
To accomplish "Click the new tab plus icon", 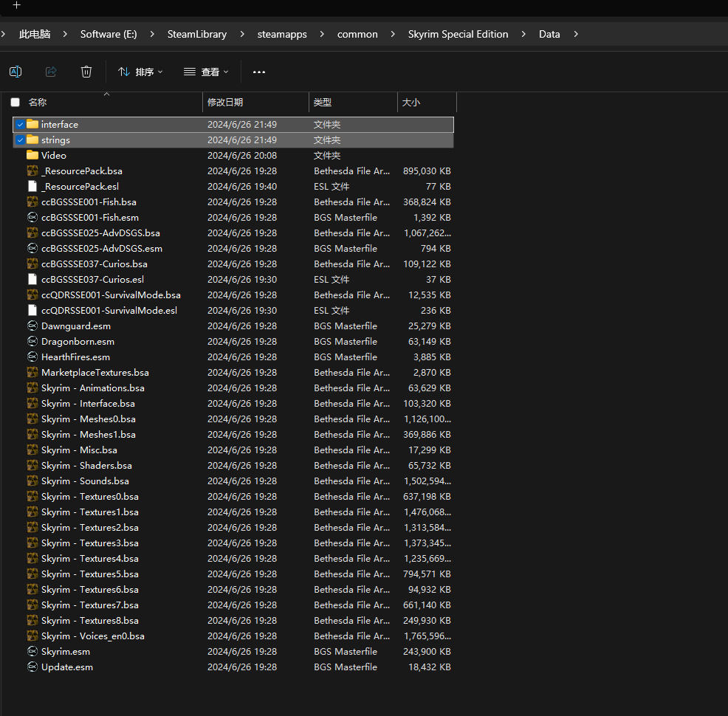I will pos(16,5).
